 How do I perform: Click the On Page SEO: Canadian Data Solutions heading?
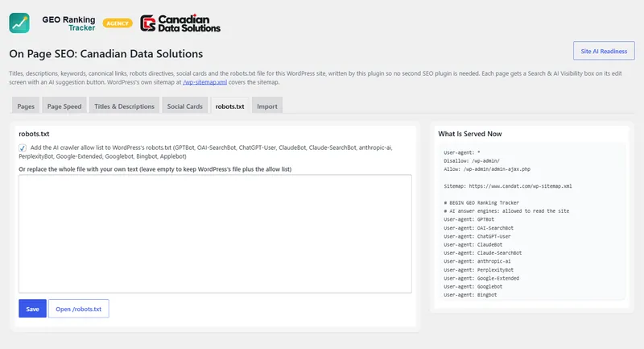(x=106, y=54)
